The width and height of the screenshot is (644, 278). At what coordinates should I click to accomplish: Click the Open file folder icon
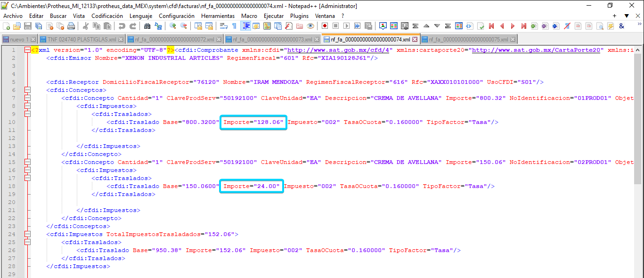point(16,26)
